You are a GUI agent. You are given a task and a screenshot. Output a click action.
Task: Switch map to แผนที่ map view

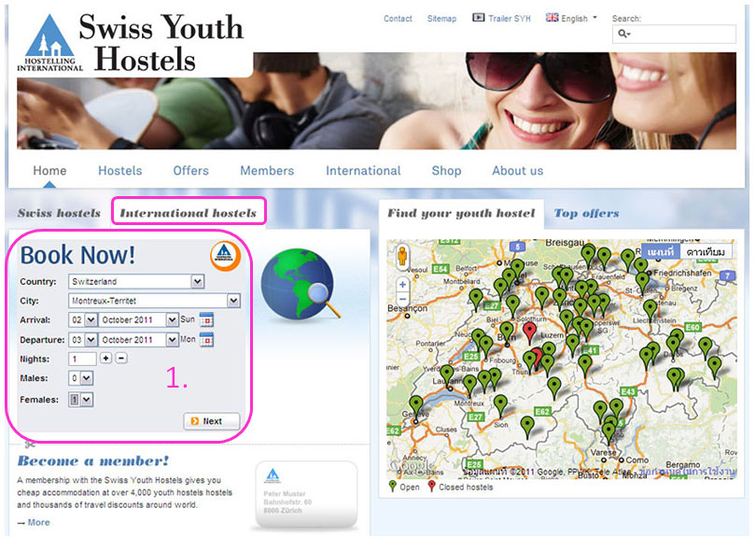click(661, 251)
